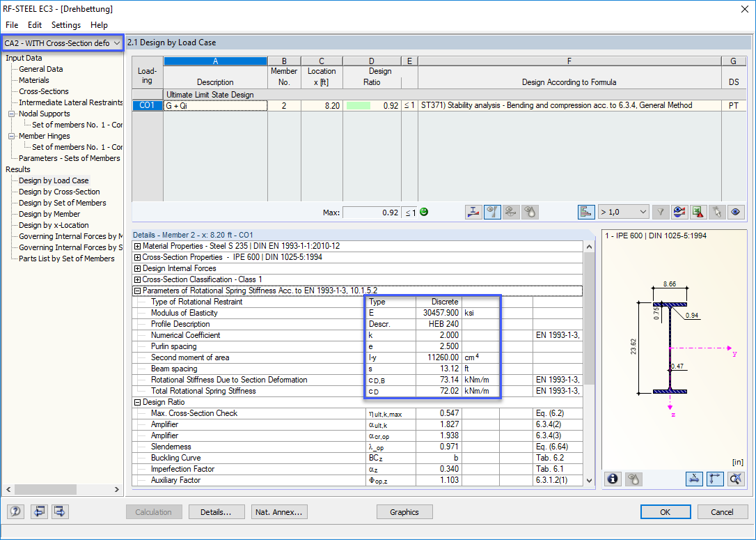Open the design case CA2 dropdown
Screen dimensions: 756x540
coord(63,43)
